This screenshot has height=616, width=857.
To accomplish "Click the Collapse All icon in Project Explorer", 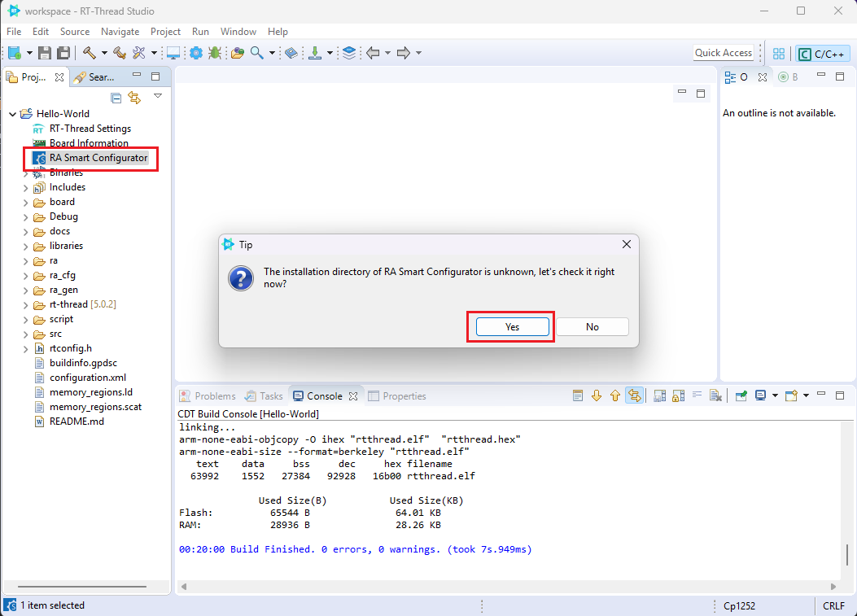I will pos(116,98).
